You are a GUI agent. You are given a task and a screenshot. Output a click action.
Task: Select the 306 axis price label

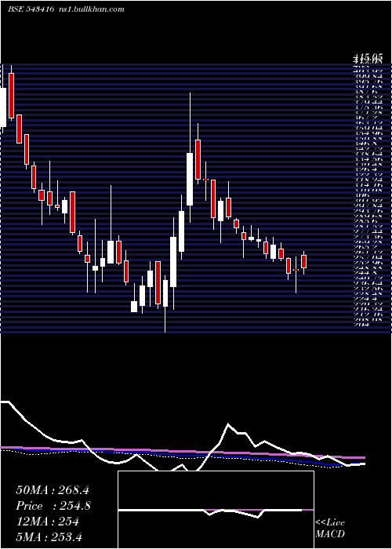(361, 197)
